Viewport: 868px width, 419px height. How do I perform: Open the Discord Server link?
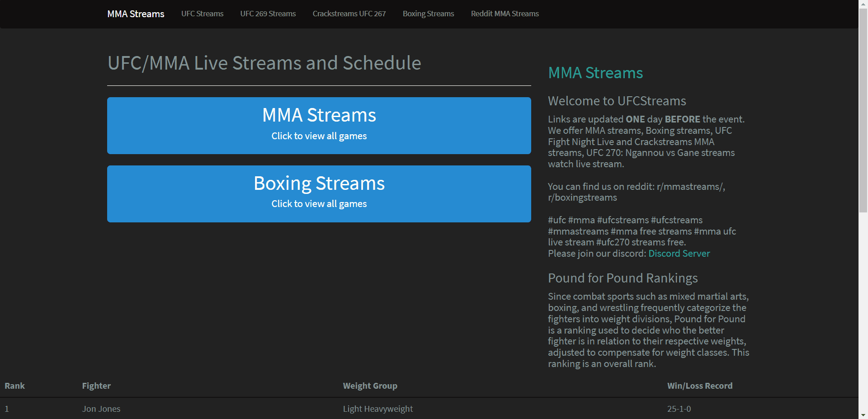[679, 254]
